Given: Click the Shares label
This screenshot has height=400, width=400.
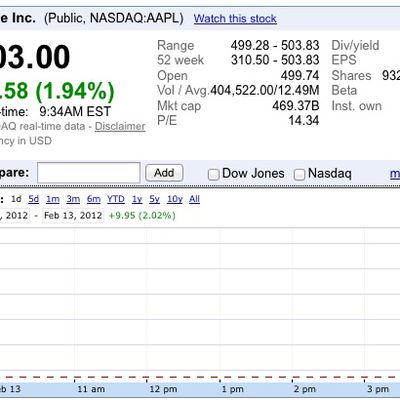Looking at the screenshot, I should (351, 75).
